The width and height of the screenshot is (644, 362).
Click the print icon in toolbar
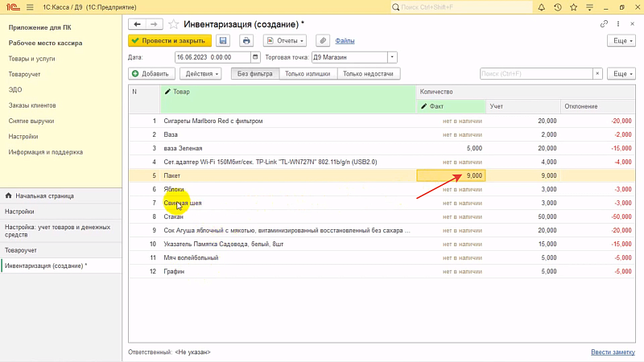246,40
